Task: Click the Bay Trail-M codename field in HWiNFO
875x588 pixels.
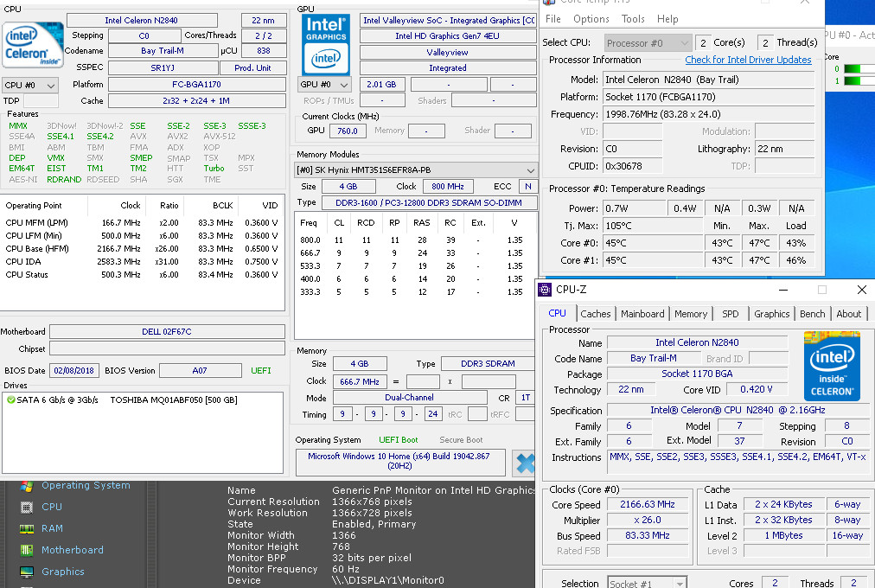Action: pos(163,51)
